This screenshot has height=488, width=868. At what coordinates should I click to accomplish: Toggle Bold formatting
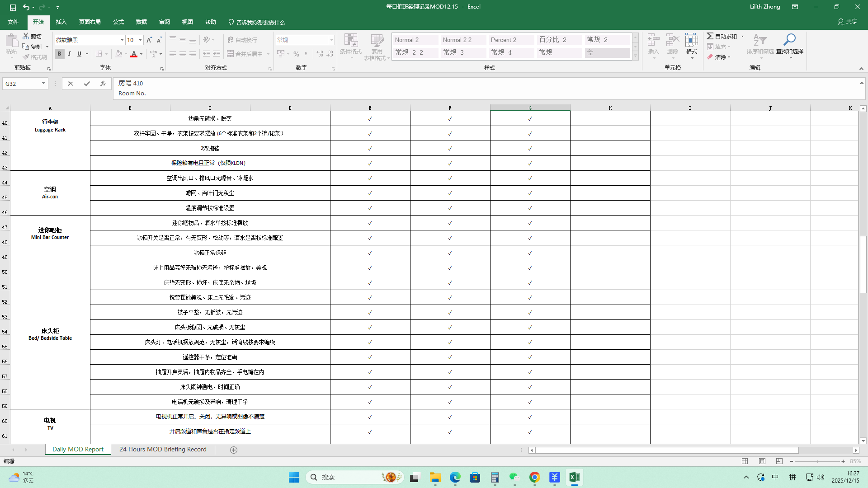tap(59, 54)
